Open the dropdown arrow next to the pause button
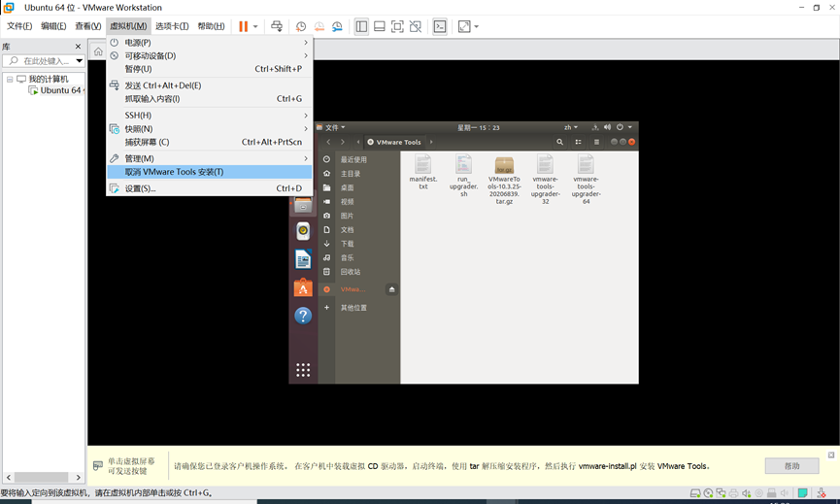Screen dimensions: 840x504 tap(255, 26)
